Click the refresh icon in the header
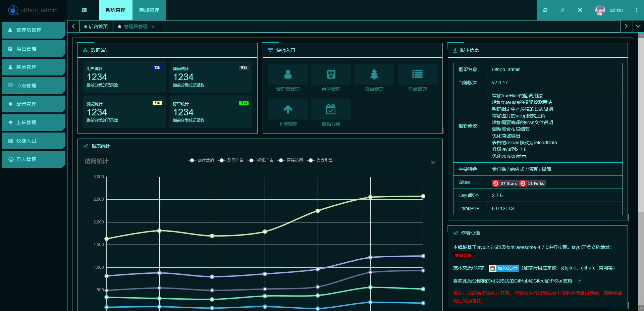Viewport: 644px width, 311px height. [545, 10]
